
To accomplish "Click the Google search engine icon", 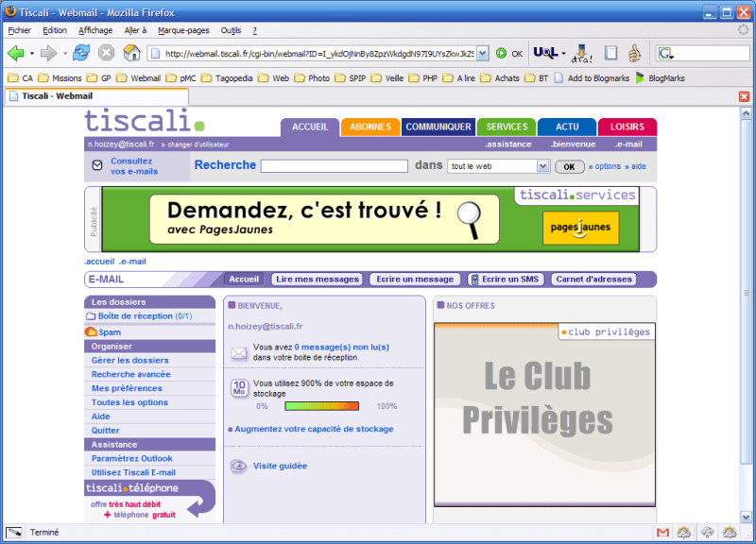I will [x=665, y=54].
